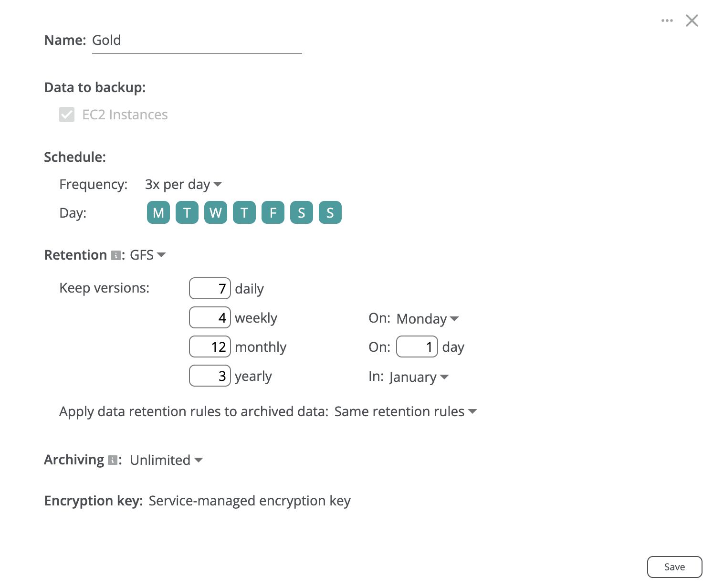The image size is (713, 588).
Task: Change the yearly January month dropdown
Action: pyautogui.click(x=419, y=377)
